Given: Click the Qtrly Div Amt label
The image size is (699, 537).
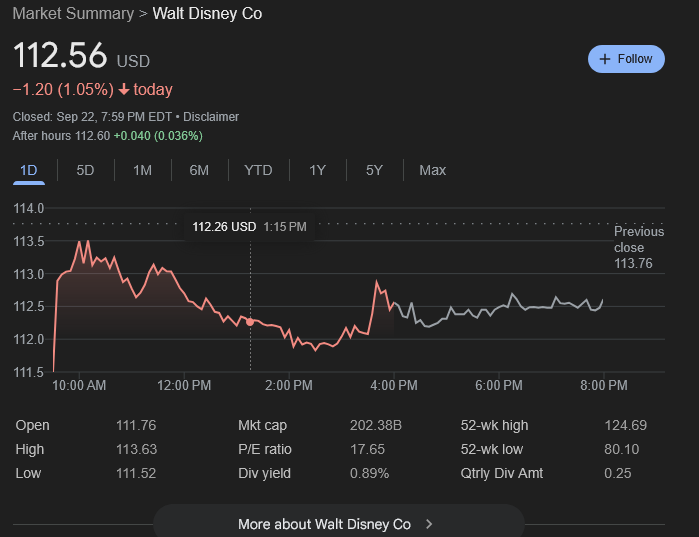Looking at the screenshot, I should pos(502,473).
